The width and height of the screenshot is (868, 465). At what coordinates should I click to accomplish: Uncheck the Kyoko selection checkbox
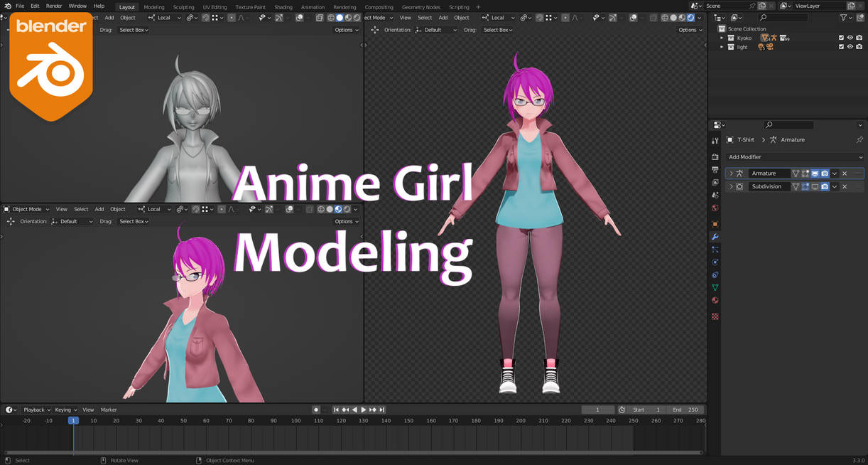pyautogui.click(x=841, y=38)
